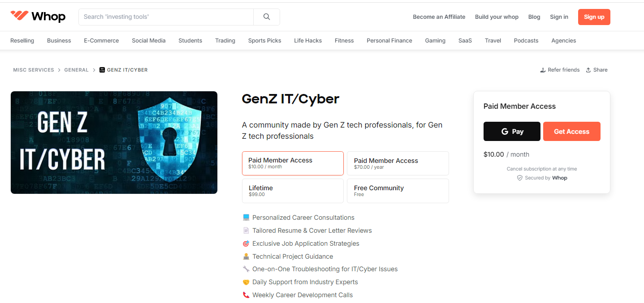Click the Gen Z IT/Cyber banner image
The height and width of the screenshot is (303, 644).
pyautogui.click(x=114, y=143)
